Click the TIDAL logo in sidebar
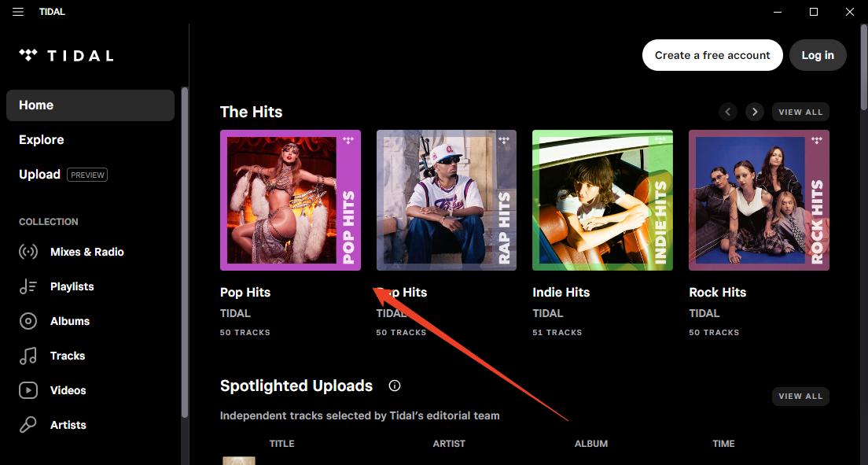The width and height of the screenshot is (868, 465). [66, 55]
